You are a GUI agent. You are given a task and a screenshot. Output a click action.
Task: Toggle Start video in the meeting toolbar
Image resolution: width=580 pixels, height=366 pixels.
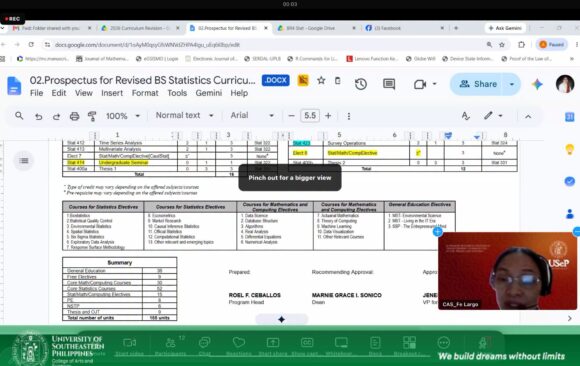coord(129,347)
